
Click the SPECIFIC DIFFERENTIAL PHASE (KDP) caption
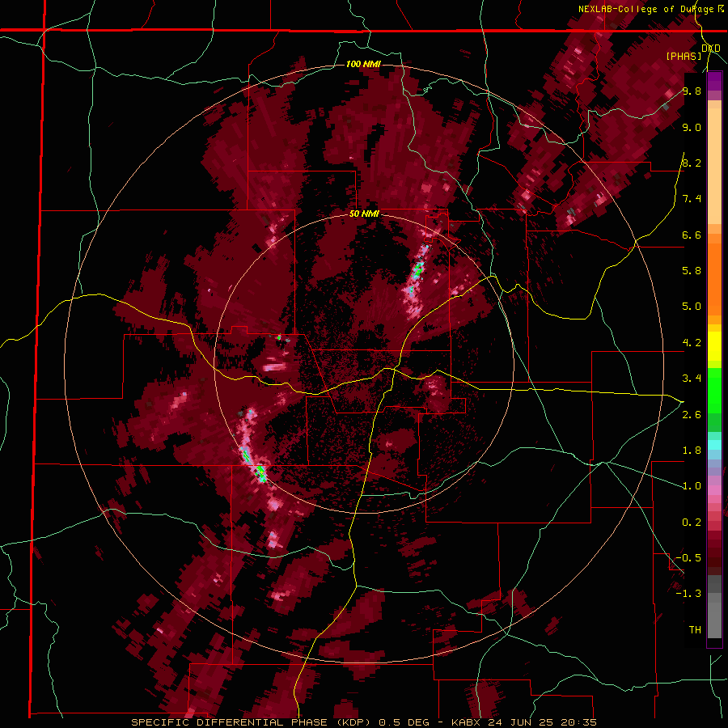click(x=252, y=722)
